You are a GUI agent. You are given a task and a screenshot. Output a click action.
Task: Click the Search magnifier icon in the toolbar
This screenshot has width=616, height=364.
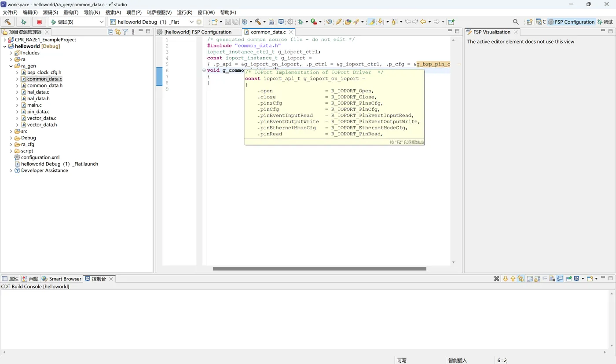[516, 22]
